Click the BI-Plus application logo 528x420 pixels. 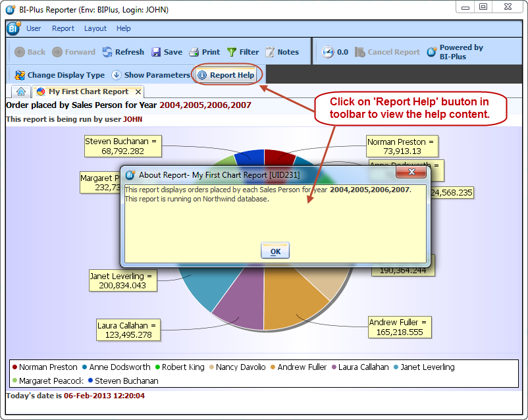click(13, 29)
